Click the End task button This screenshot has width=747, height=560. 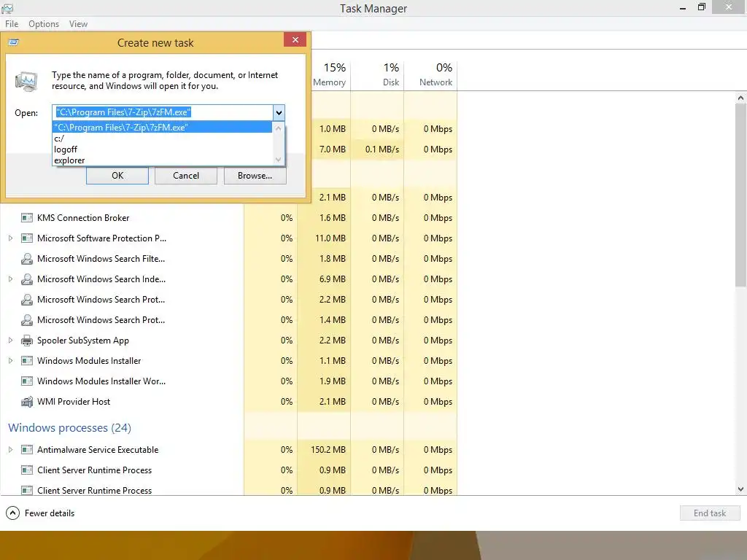710,513
